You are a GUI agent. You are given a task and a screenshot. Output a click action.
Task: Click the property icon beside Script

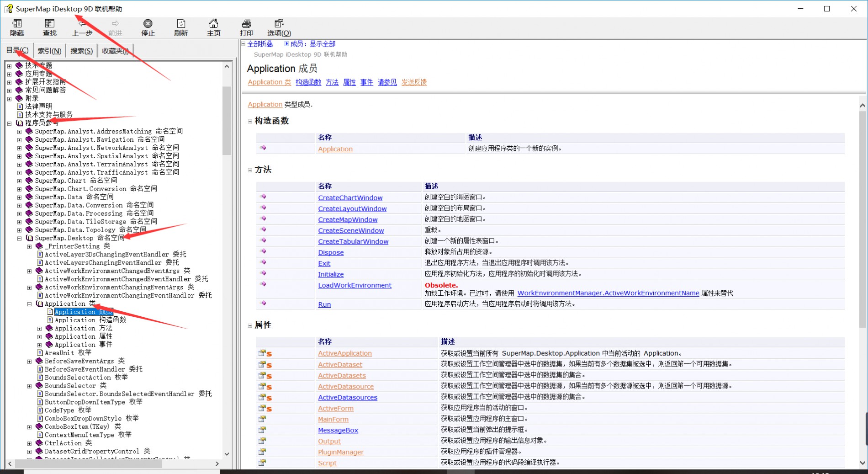coord(262,463)
